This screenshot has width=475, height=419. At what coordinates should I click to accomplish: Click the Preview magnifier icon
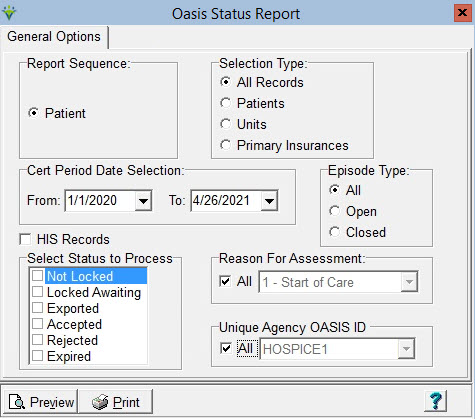tap(17, 402)
